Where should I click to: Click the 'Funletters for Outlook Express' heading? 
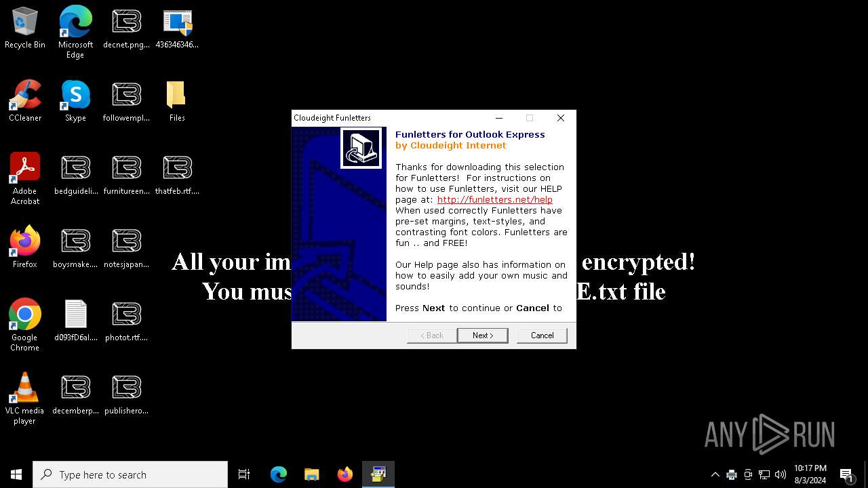tap(470, 135)
